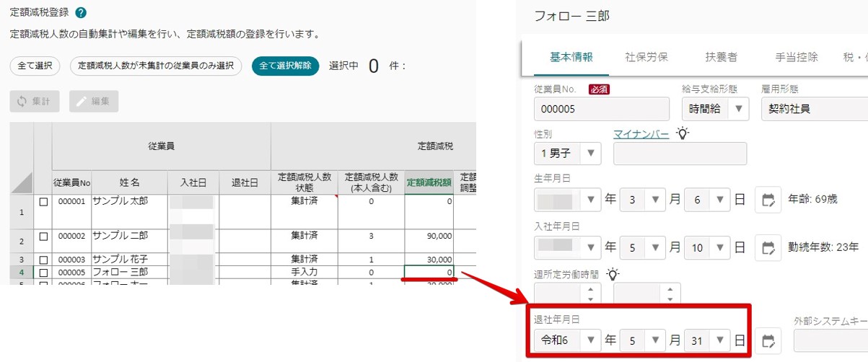868x362 pixels.
Task: Click the 30,000 amount for サンプル 花子
Action: click(429, 259)
